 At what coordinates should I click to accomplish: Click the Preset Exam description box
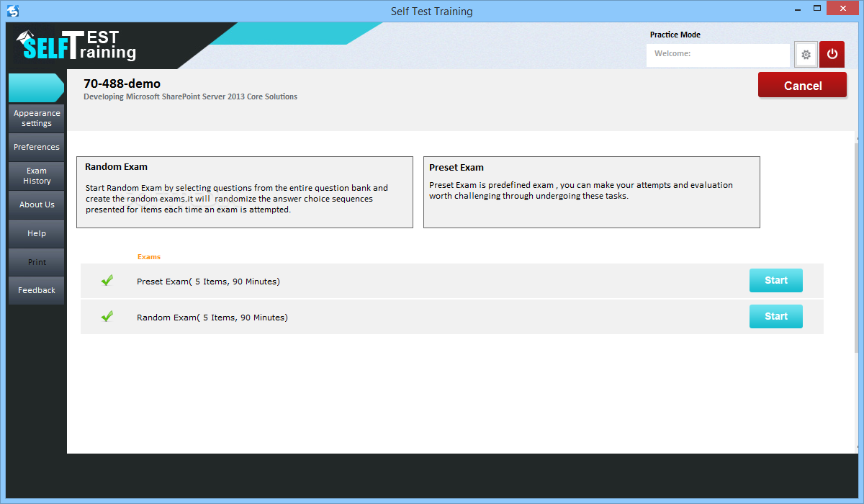click(x=592, y=192)
